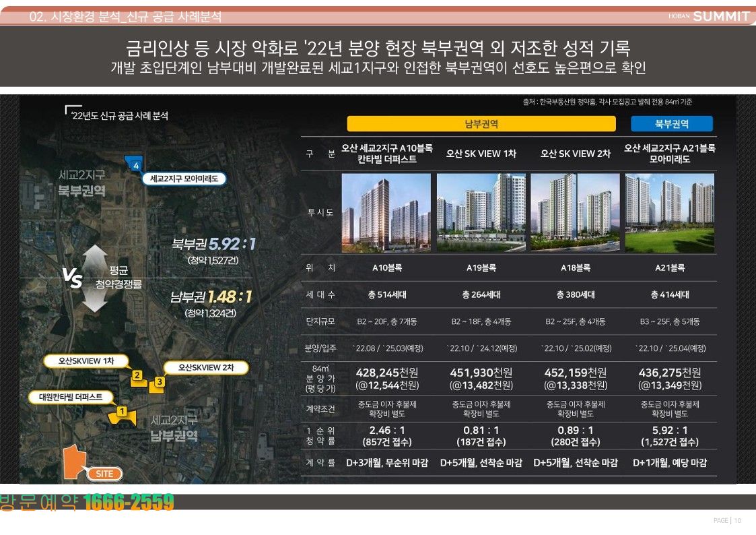Open the 오산 SK VIEW 2차 rendering image

pos(575,213)
